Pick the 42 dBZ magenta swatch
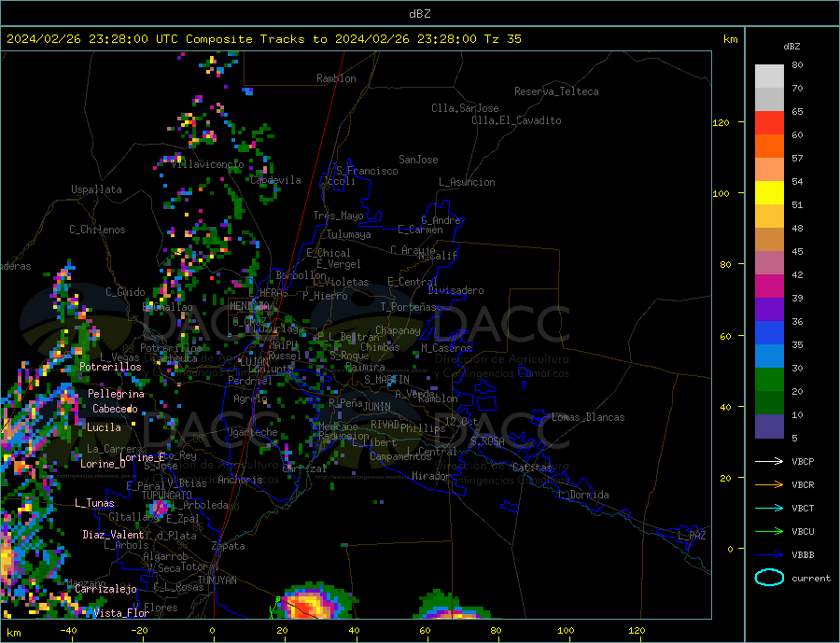840x643 pixels. pyautogui.click(x=769, y=287)
